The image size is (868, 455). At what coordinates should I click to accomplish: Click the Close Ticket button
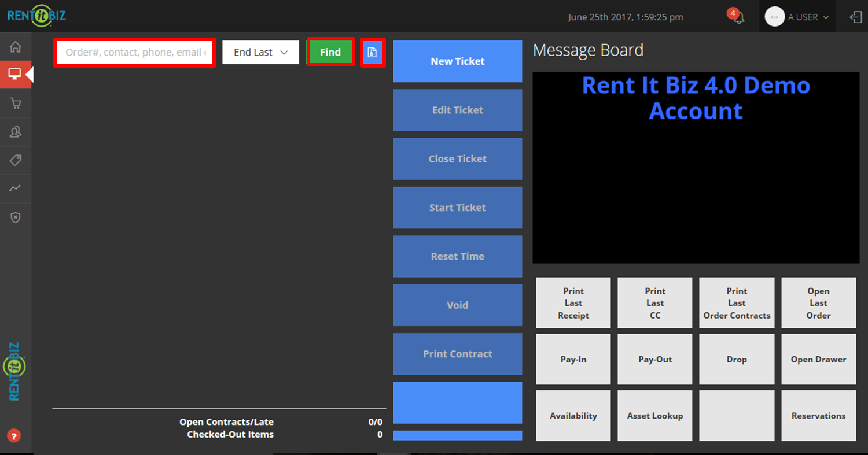click(x=458, y=159)
